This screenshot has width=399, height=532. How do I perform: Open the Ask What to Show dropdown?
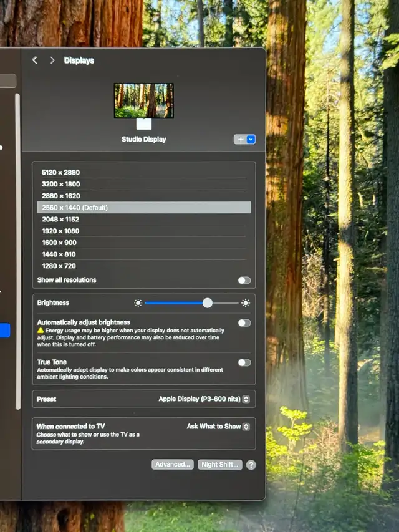[218, 427]
